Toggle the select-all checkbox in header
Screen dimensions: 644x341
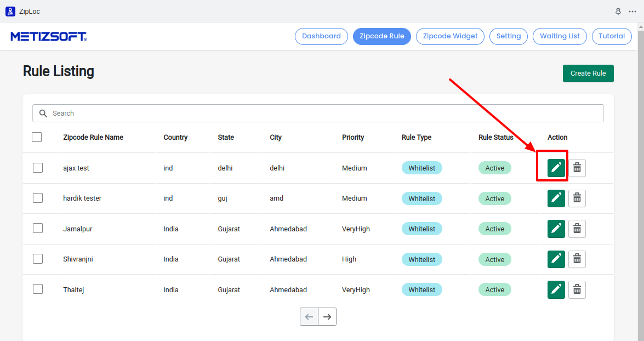[x=37, y=137]
